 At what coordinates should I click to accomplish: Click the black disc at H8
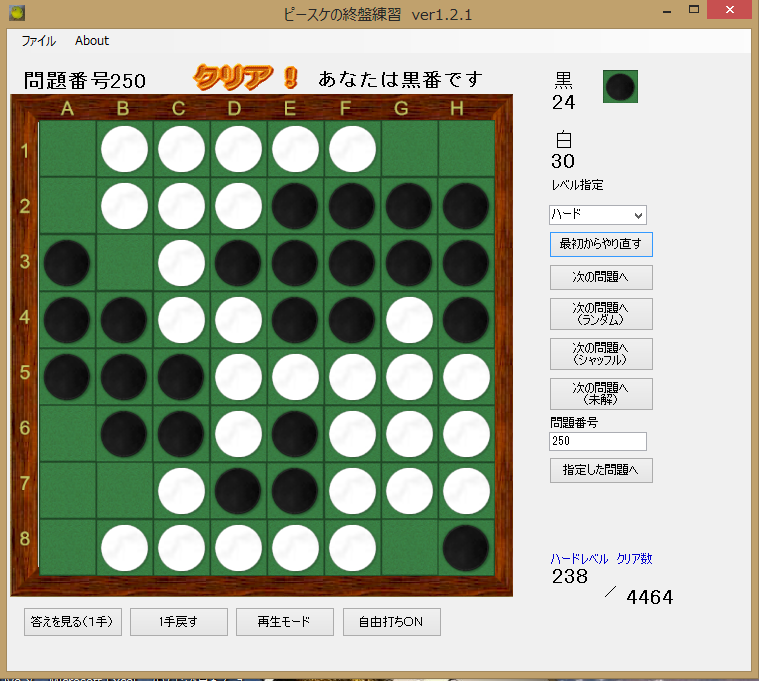(466, 548)
